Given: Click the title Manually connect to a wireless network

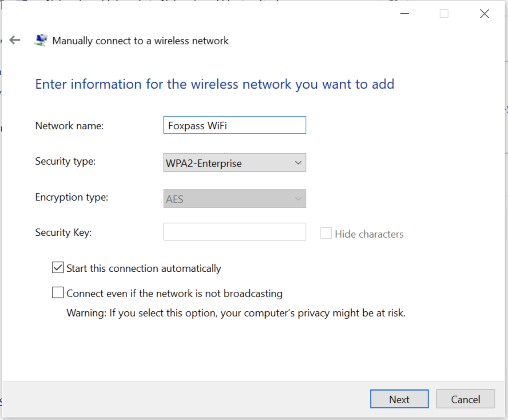Looking at the screenshot, I should click(140, 41).
